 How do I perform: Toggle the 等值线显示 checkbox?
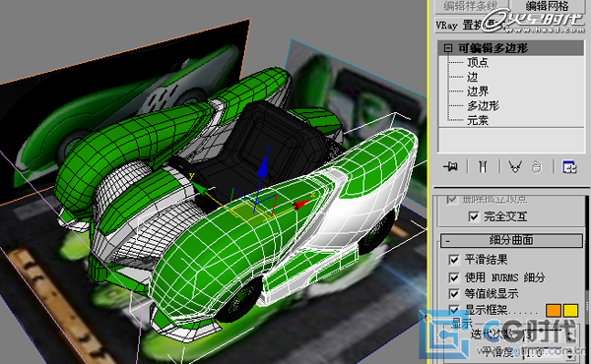[454, 293]
